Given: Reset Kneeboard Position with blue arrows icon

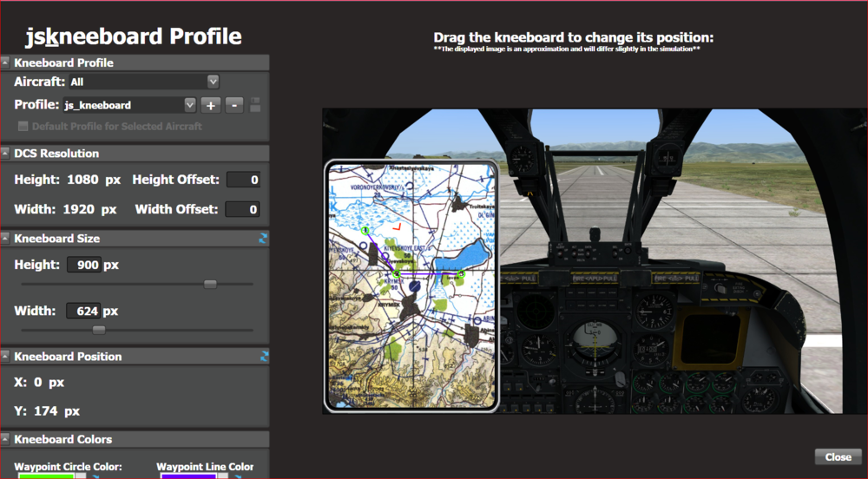Looking at the screenshot, I should point(264,356).
